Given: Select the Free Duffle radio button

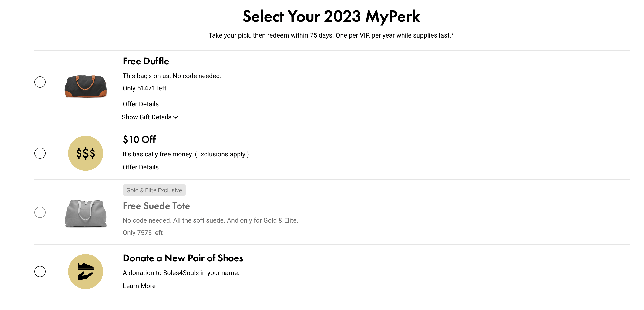Looking at the screenshot, I should (40, 82).
